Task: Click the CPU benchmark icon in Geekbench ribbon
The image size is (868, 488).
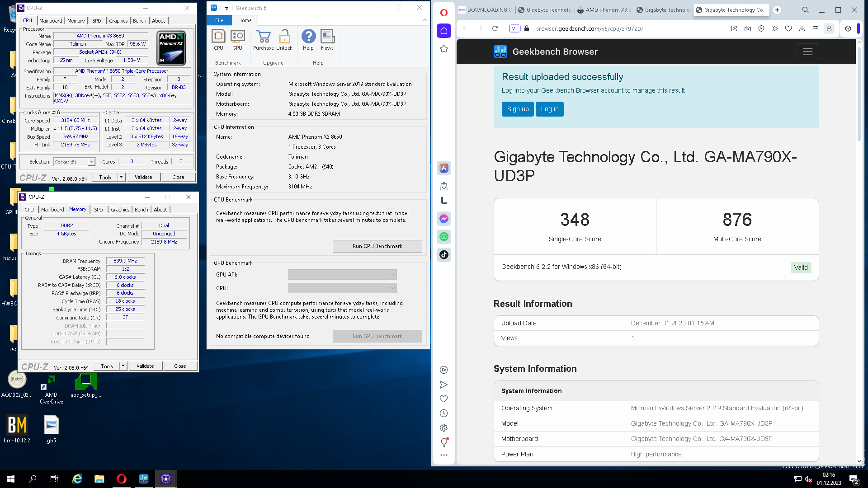Action: tap(218, 40)
